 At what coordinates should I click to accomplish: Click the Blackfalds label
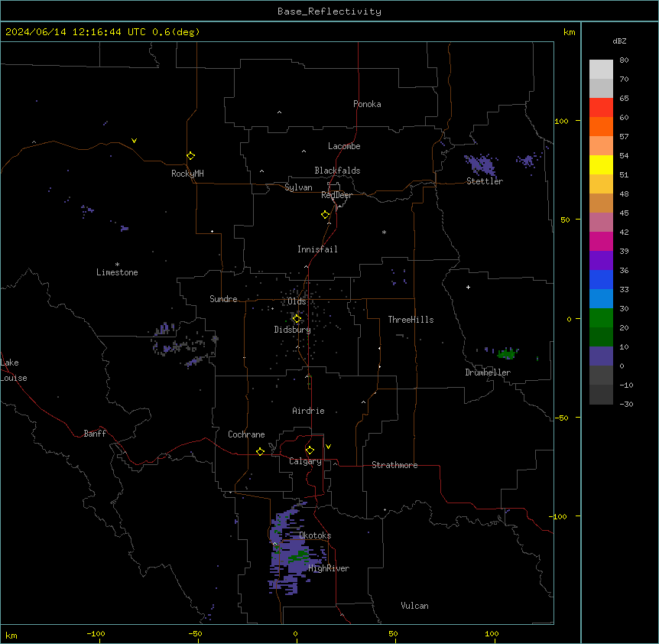tap(337, 171)
